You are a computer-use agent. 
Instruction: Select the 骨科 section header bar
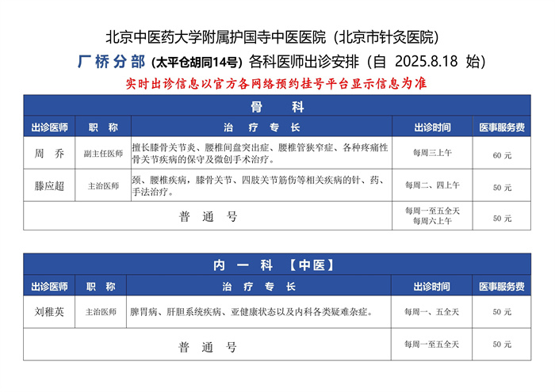click(277, 105)
